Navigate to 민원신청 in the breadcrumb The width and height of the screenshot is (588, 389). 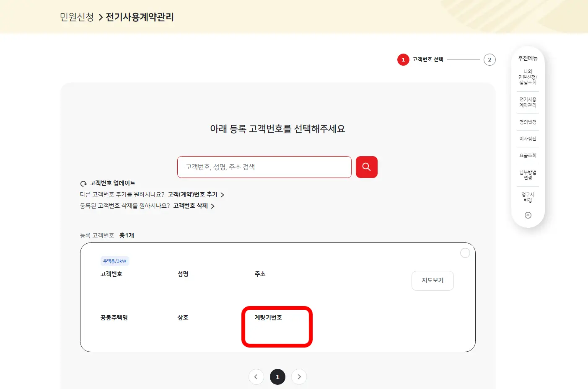click(76, 17)
